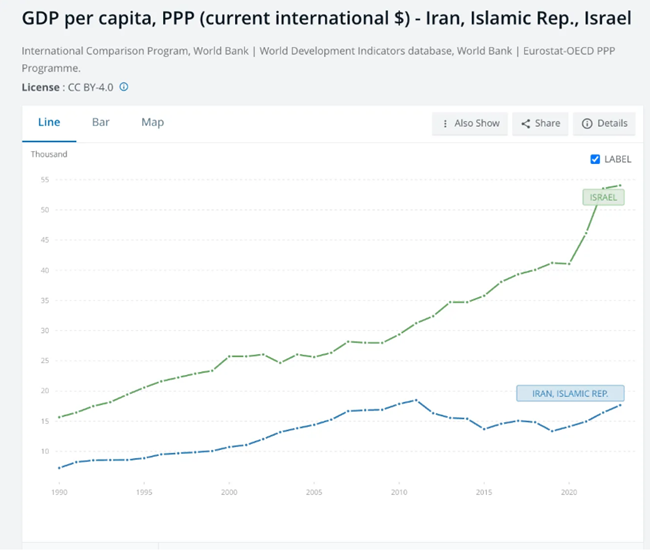Click the Thousand unit label above the y-axis
This screenshot has height=551, width=650.
pos(49,154)
